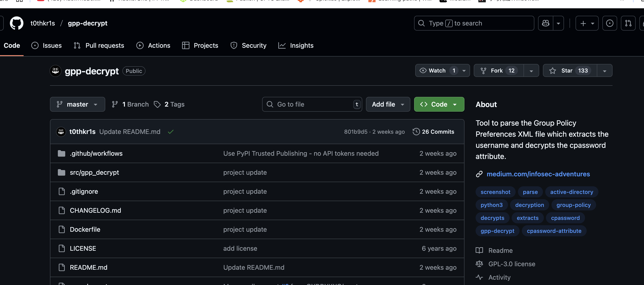Image resolution: width=644 pixels, height=285 pixels.
Task: Select the decrypts topic tag
Action: [492, 218]
